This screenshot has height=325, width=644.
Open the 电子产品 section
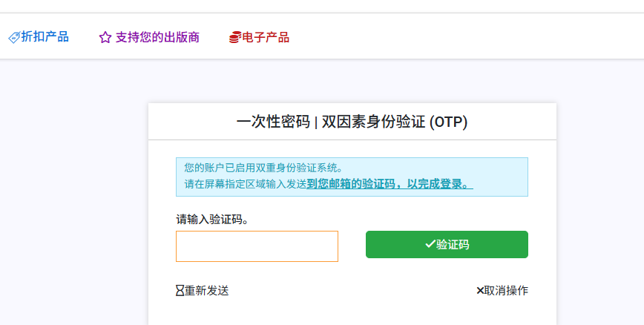(x=266, y=37)
